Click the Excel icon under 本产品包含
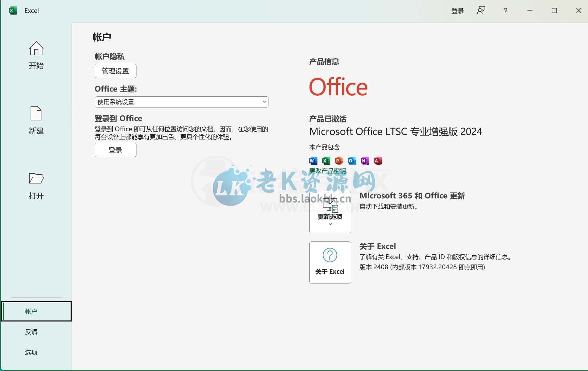 point(326,161)
